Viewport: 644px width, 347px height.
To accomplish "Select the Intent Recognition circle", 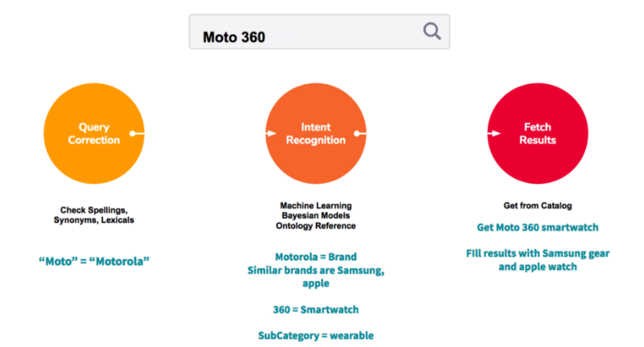I will (x=316, y=133).
